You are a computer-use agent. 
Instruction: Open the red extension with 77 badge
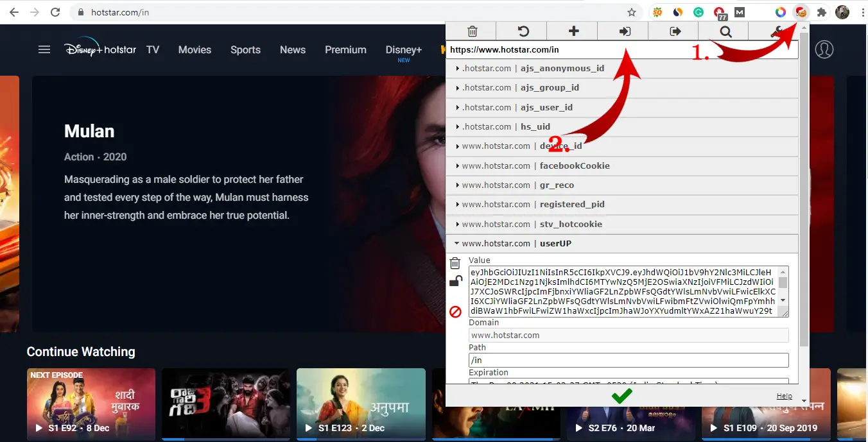(719, 13)
